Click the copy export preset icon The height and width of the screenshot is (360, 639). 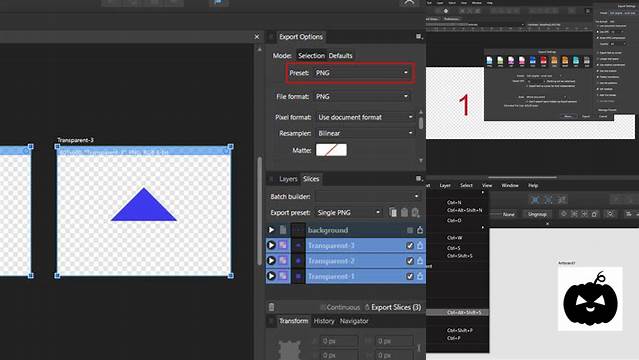click(393, 212)
